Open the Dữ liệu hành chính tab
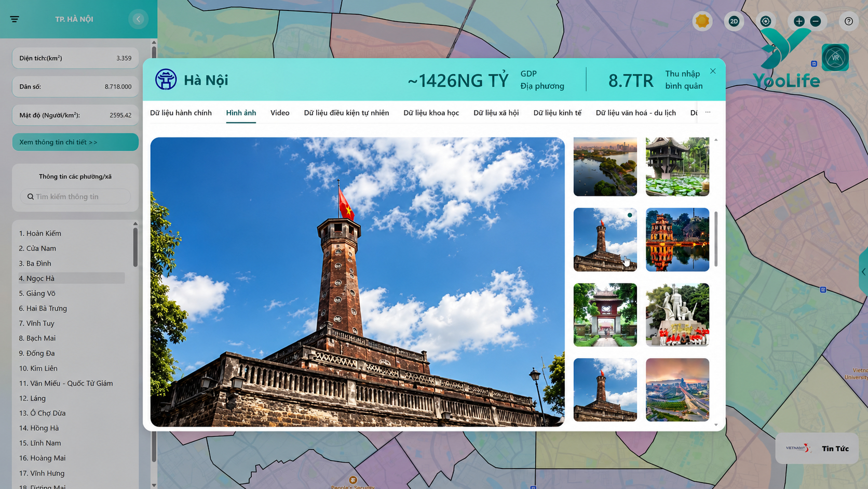 181,113
